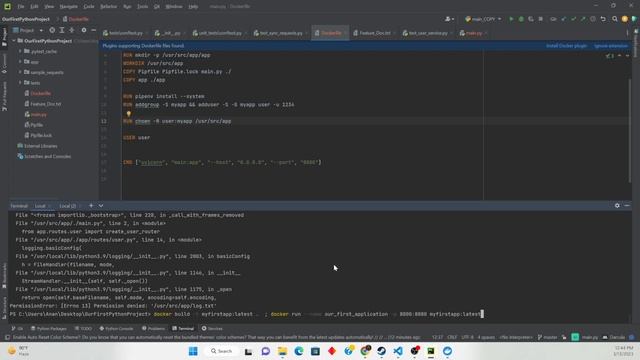
Task: Open File menu
Action: pos(21,7)
